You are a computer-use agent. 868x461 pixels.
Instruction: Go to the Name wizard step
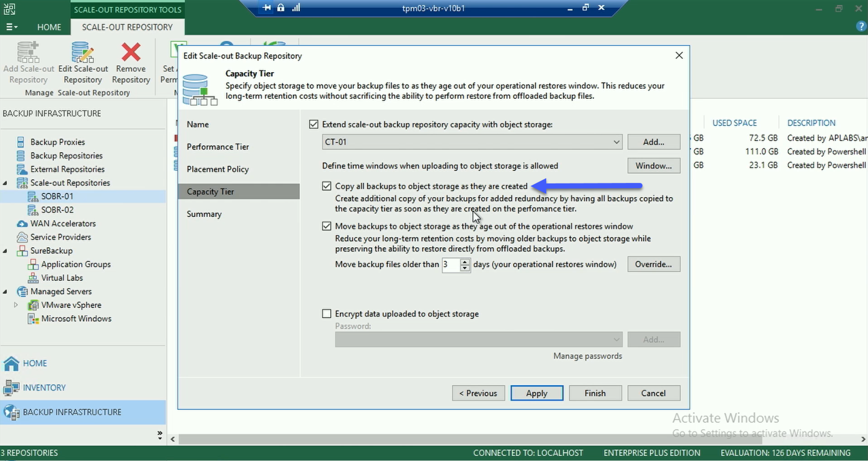coord(198,124)
